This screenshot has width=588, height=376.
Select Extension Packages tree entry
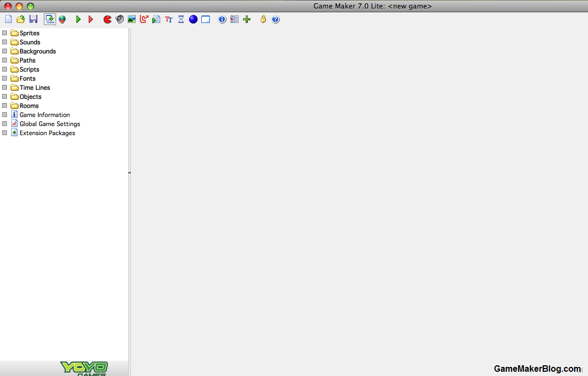pyautogui.click(x=47, y=133)
